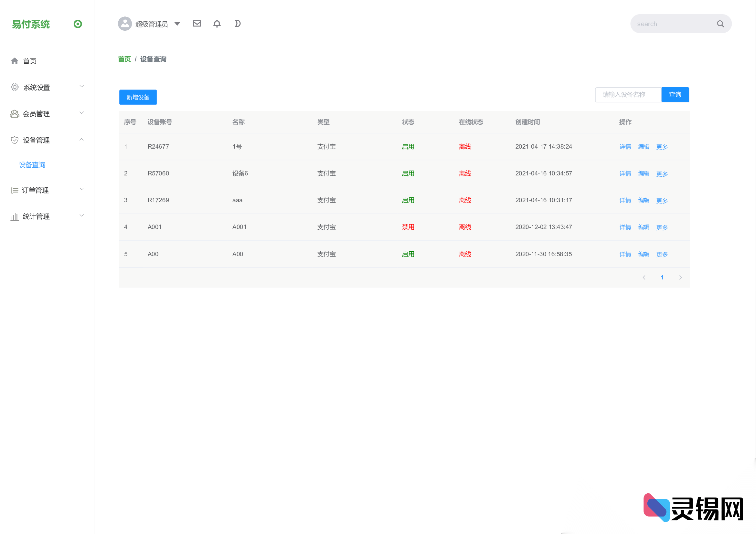Expand the 订单管理 menu chevron

point(82,189)
